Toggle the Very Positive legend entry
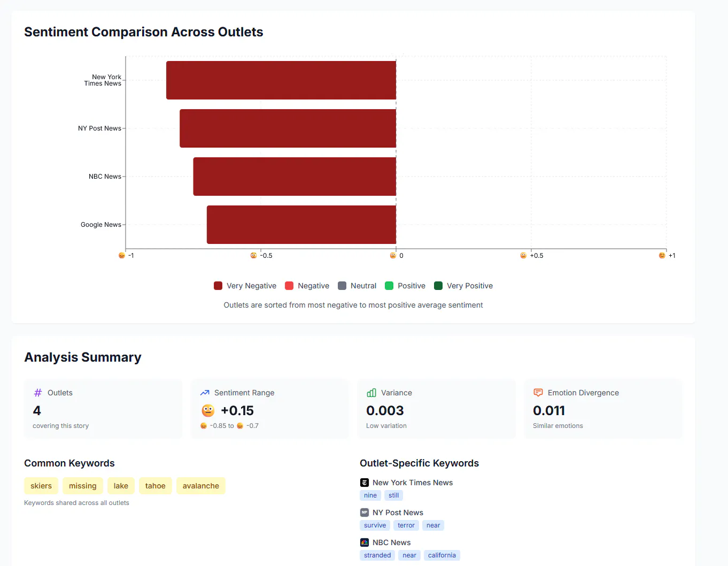Screen dimensions: 728x566 (x=463, y=286)
